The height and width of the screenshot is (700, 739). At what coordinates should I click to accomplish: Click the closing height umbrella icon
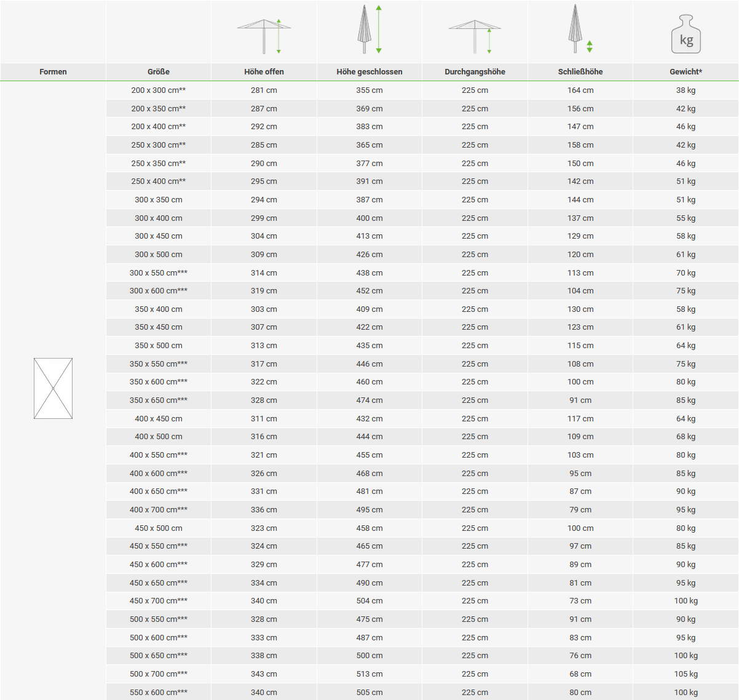(x=580, y=29)
